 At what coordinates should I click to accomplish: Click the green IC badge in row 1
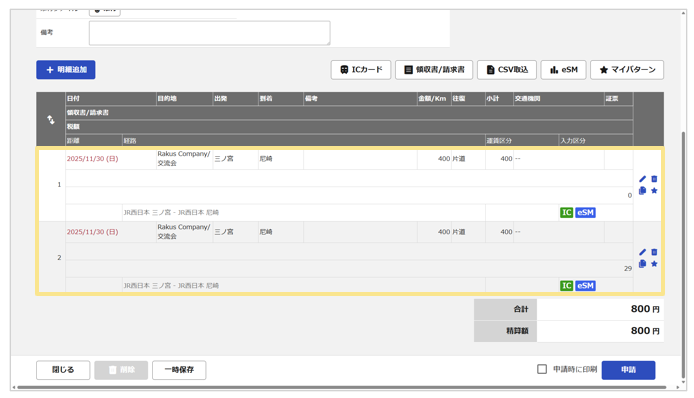[x=567, y=213]
